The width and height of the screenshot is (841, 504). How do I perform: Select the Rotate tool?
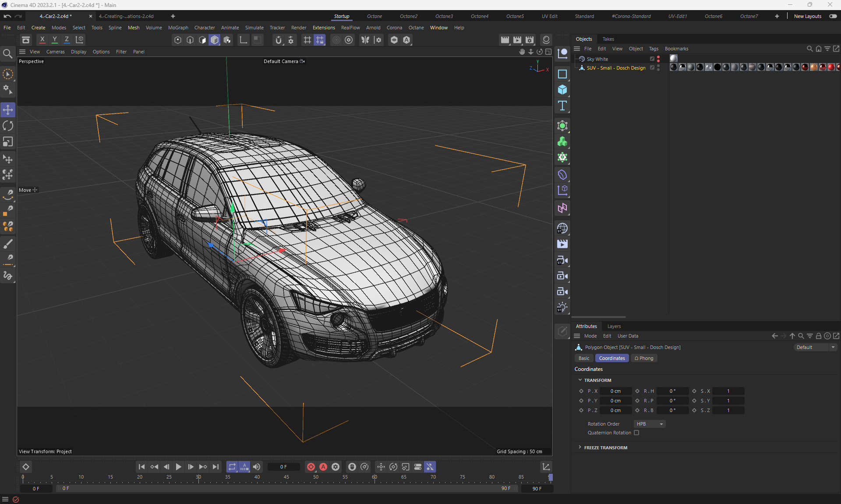(x=8, y=126)
